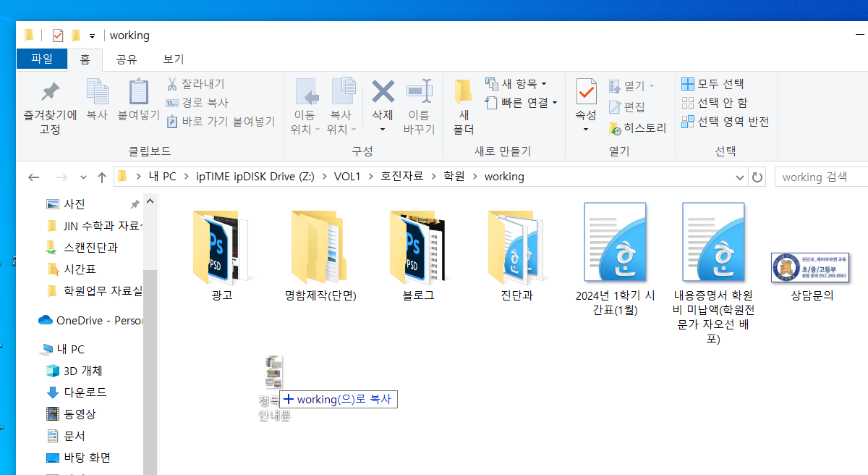Click 모두 선택 in ribbon

(x=712, y=84)
